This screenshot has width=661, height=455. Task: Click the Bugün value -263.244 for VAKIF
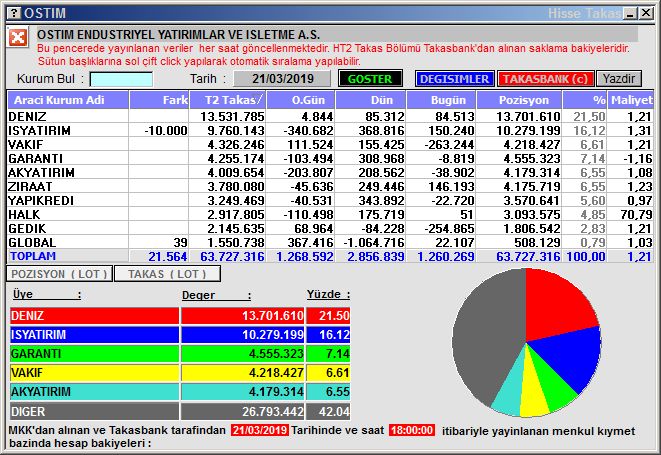[x=449, y=145]
